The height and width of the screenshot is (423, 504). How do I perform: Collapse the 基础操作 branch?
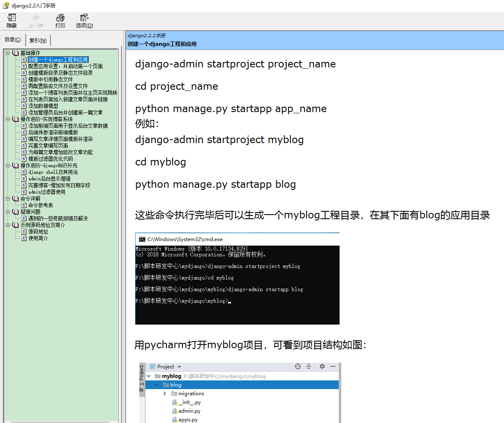click(7, 53)
